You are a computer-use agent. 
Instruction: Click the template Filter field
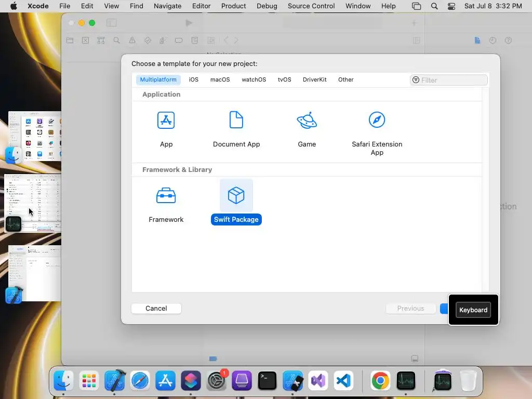[448, 80]
